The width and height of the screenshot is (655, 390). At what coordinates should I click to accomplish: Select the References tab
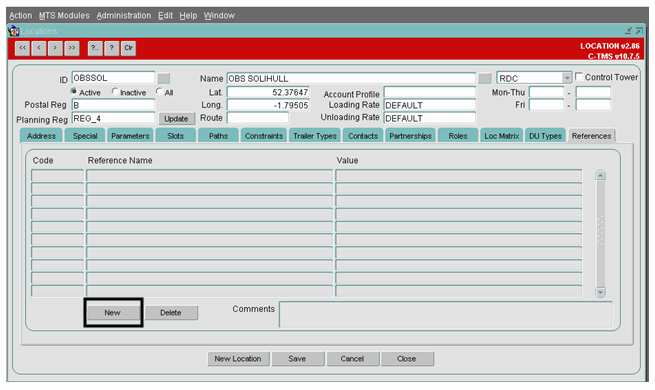click(x=592, y=136)
